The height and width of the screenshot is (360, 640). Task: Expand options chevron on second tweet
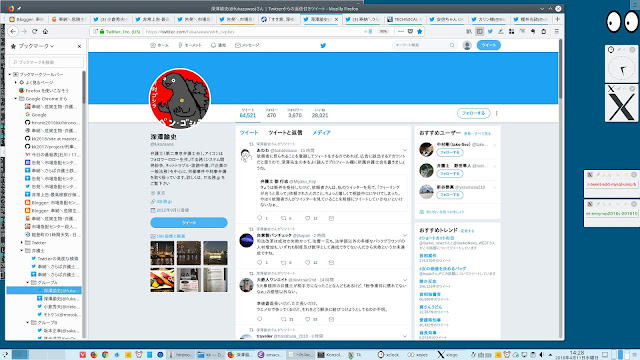pos(405,235)
